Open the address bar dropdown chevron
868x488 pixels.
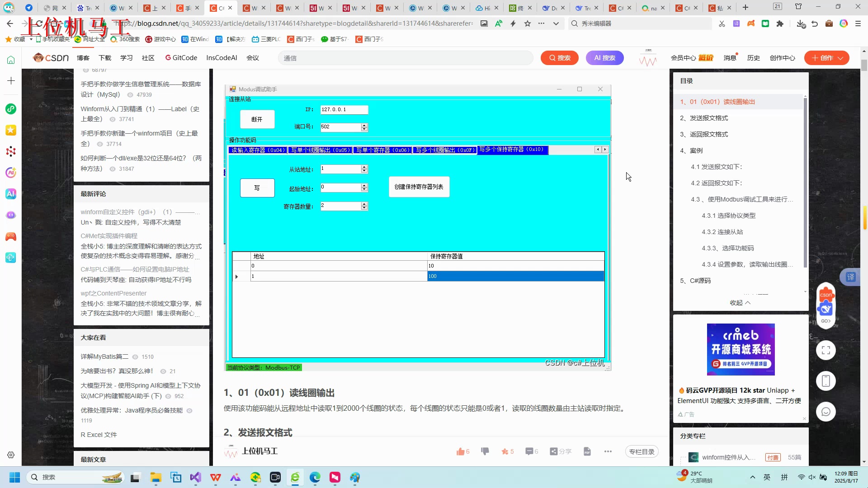556,23
